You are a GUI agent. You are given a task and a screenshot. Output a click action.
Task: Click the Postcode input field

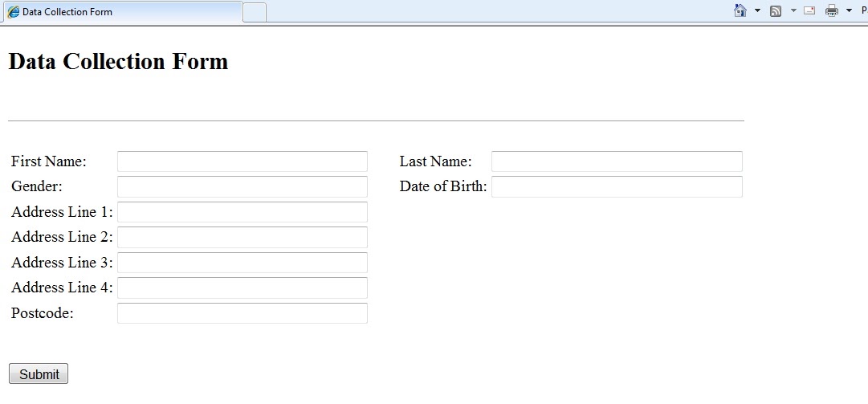(x=242, y=312)
